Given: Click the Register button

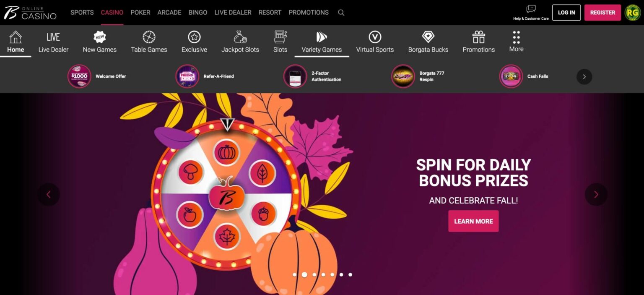Looking at the screenshot, I should (x=602, y=13).
